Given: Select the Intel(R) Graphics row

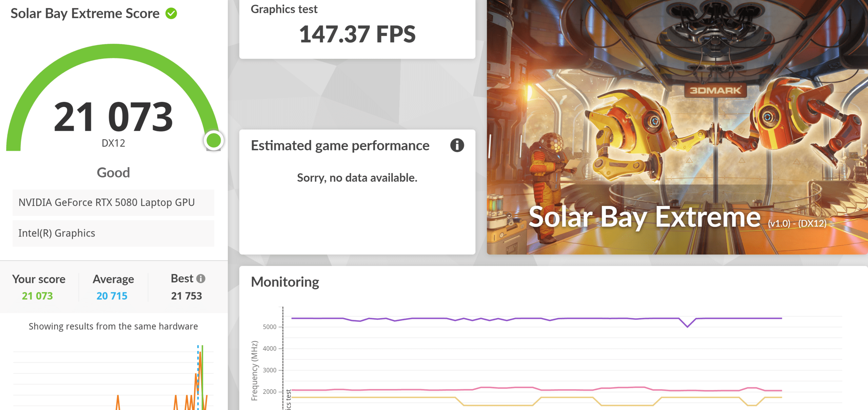Looking at the screenshot, I should 113,233.
